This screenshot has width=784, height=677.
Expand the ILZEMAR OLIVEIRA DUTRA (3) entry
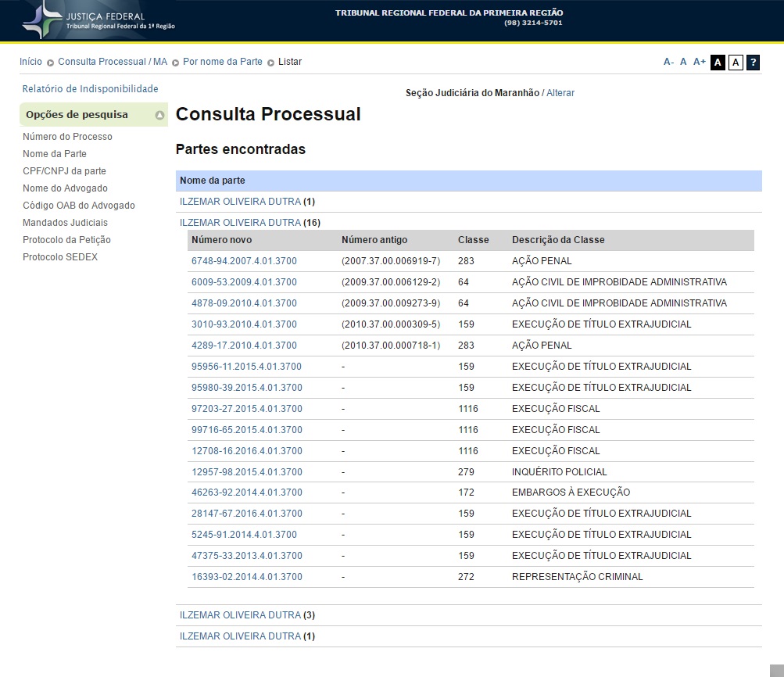[x=240, y=615]
